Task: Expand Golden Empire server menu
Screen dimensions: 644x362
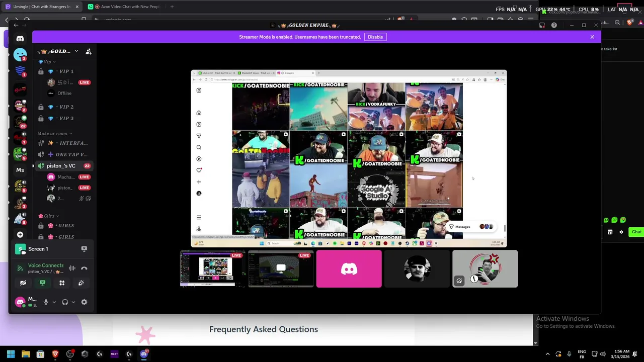Action: pos(76,51)
